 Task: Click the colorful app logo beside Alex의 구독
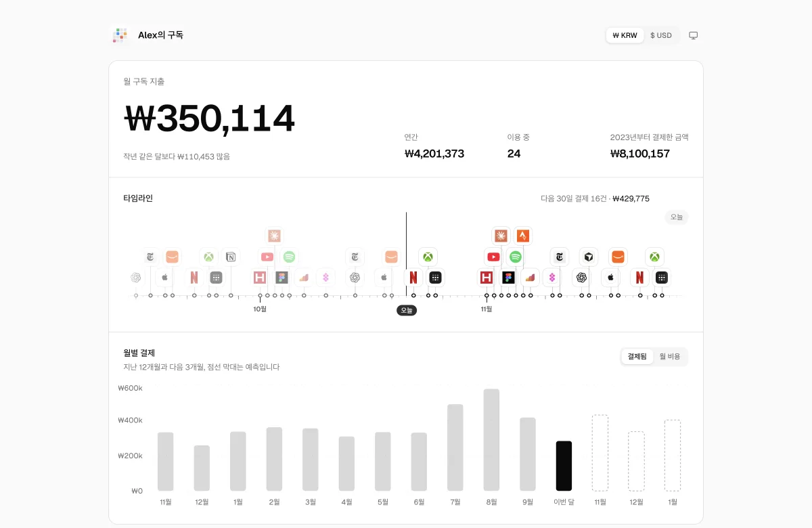120,35
